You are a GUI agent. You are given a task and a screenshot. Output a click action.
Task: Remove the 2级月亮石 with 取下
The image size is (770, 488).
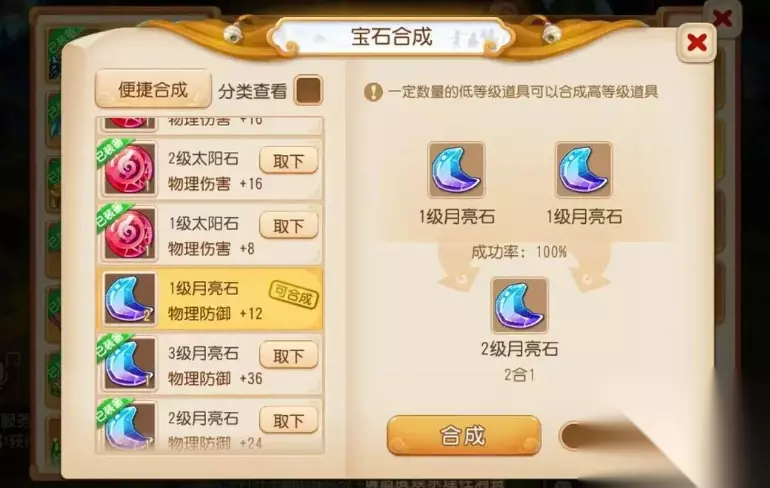pyautogui.click(x=289, y=420)
